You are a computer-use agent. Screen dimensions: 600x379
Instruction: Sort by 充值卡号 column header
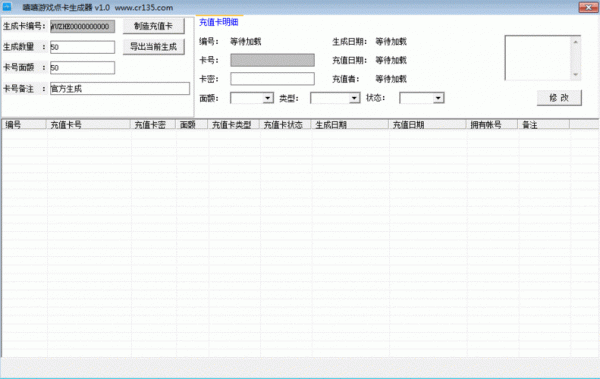(88, 125)
